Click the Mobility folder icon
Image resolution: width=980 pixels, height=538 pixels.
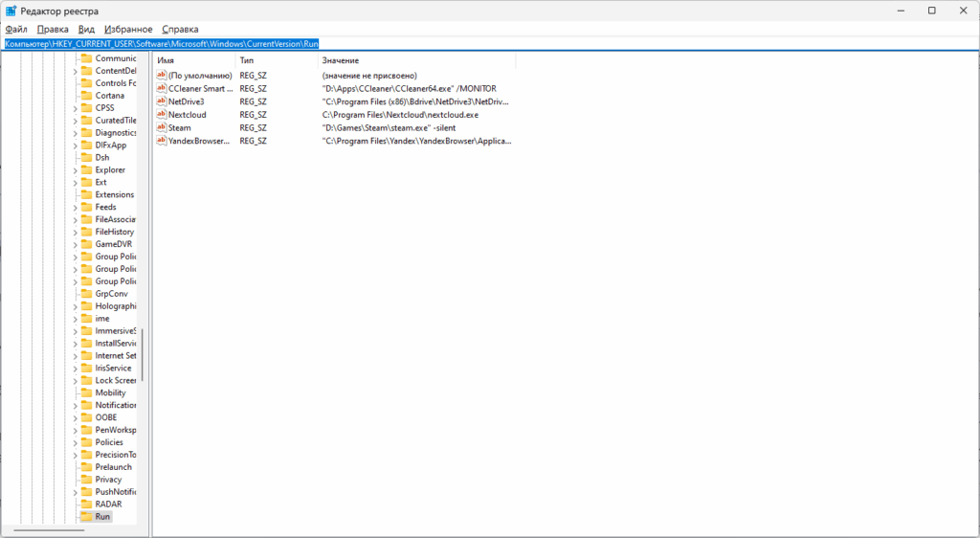86,392
